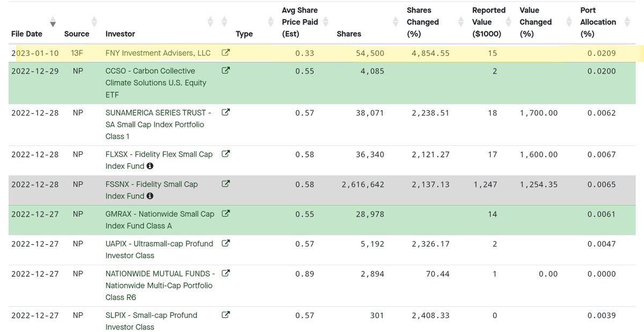
Task: Open FNY Investment Advisers, LLC link
Action: click(158, 53)
